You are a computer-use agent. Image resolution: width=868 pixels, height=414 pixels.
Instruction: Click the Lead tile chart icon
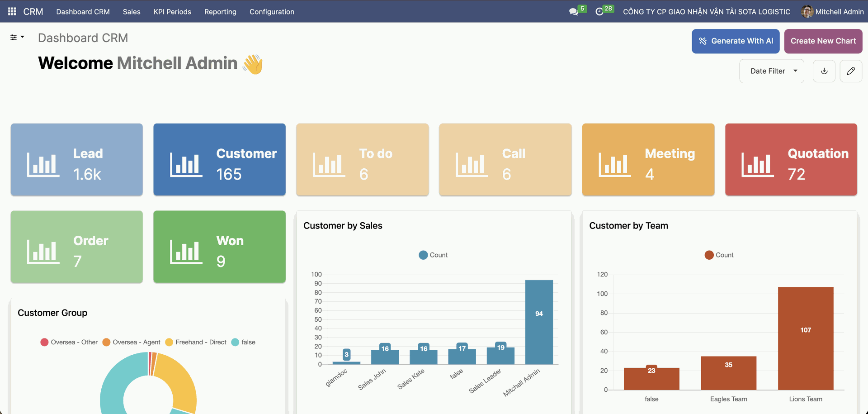coord(43,164)
